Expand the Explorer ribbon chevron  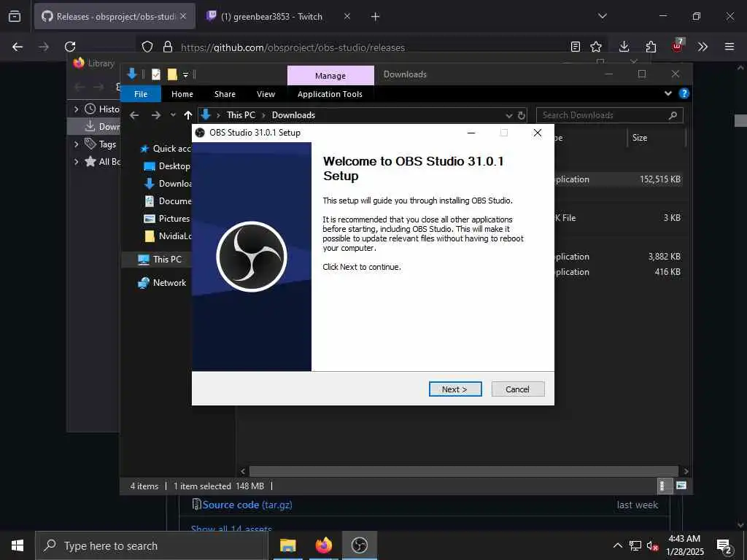(668, 93)
